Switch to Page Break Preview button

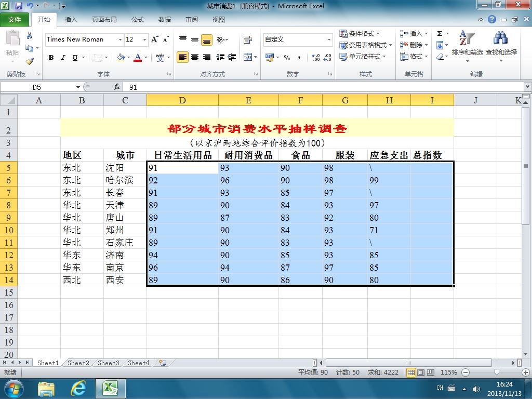click(431, 372)
